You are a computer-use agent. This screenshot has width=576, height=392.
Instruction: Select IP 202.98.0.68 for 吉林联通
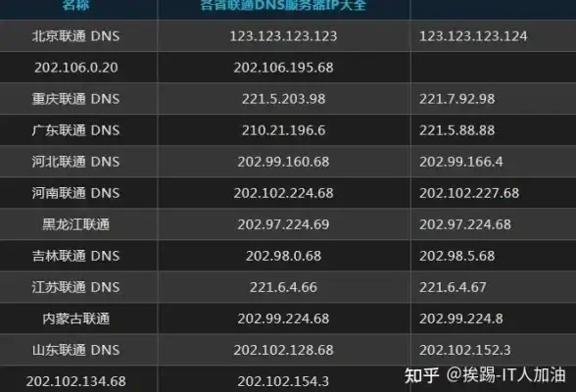point(283,256)
